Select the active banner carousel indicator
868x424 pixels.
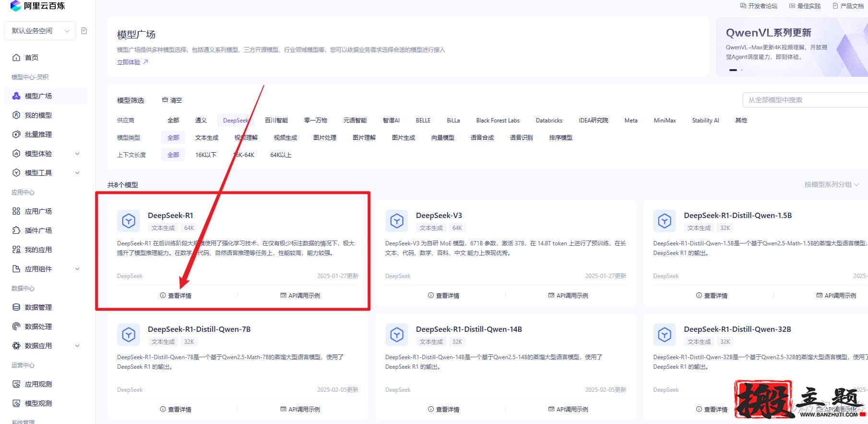[733, 70]
